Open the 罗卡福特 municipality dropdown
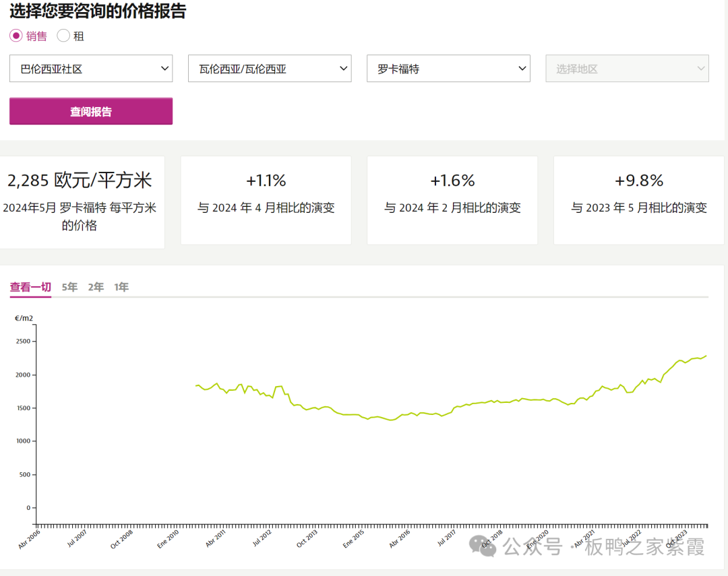The width and height of the screenshot is (728, 576). [x=448, y=69]
